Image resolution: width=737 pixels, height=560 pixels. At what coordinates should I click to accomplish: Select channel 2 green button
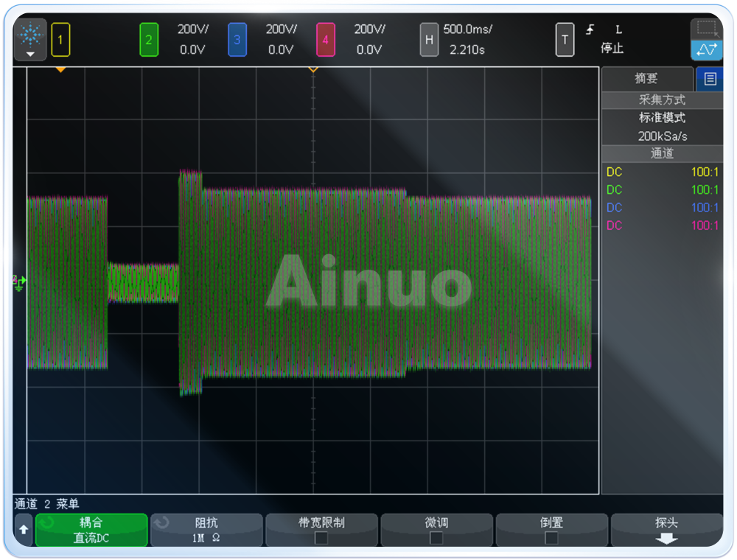click(149, 40)
